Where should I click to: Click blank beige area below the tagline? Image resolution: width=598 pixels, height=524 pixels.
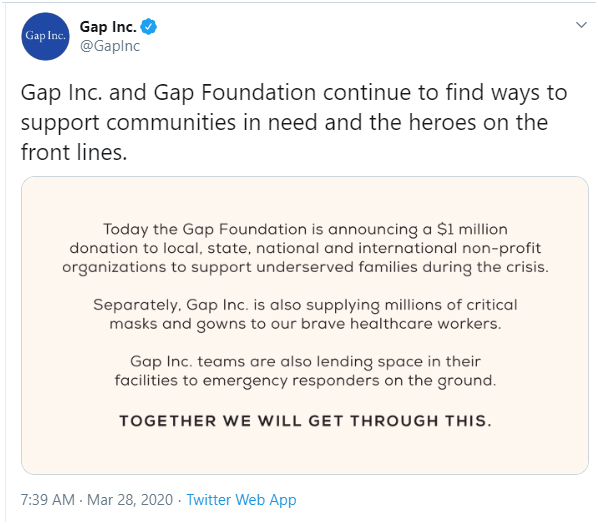coord(305,452)
